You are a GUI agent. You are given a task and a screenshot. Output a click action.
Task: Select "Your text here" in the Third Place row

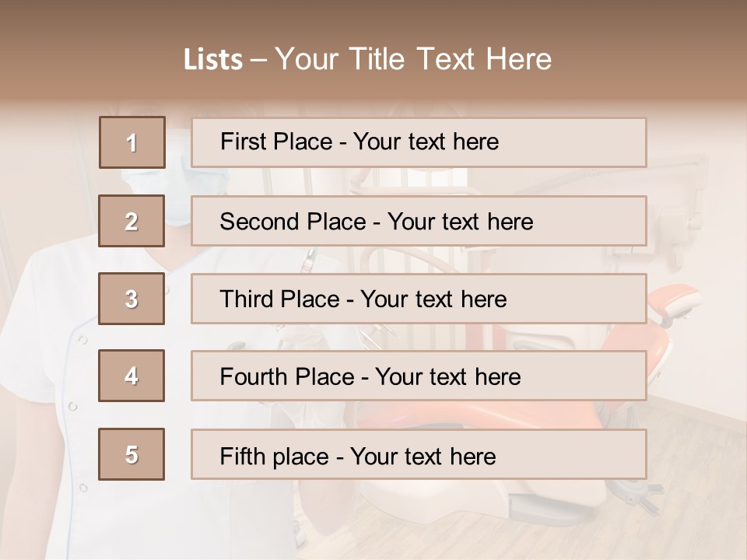433,299
